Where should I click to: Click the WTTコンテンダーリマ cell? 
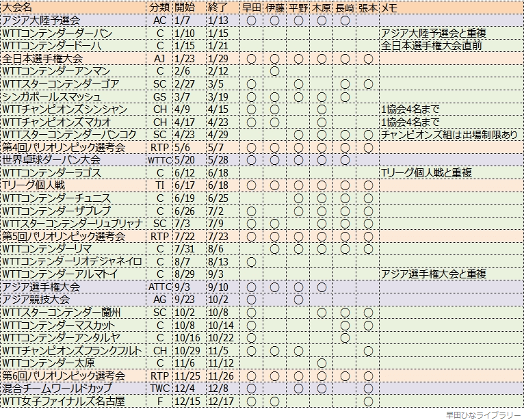[73, 249]
